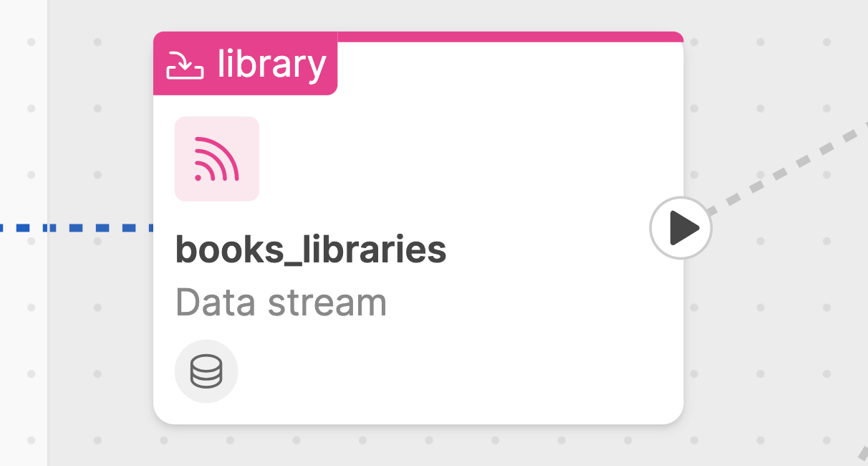Click the thin pink top border of the card
Image resolution: width=868 pixels, height=466 pixels.
pyautogui.click(x=510, y=37)
